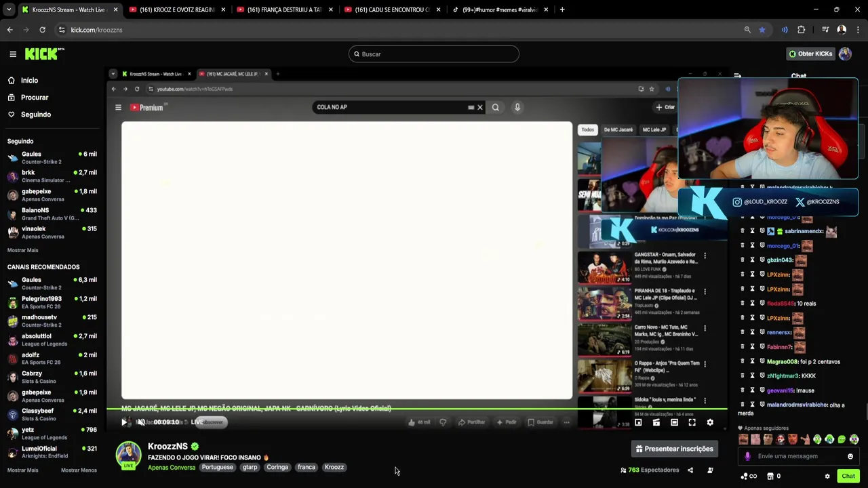Open recommended channel madhousetv
The width and height of the screenshot is (868, 488).
52,321
